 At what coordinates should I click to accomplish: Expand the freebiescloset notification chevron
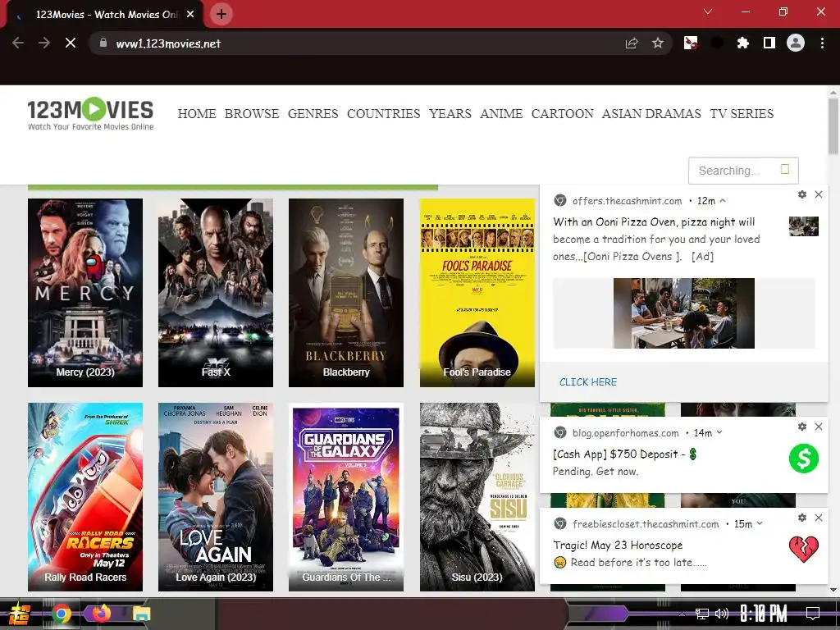(760, 523)
